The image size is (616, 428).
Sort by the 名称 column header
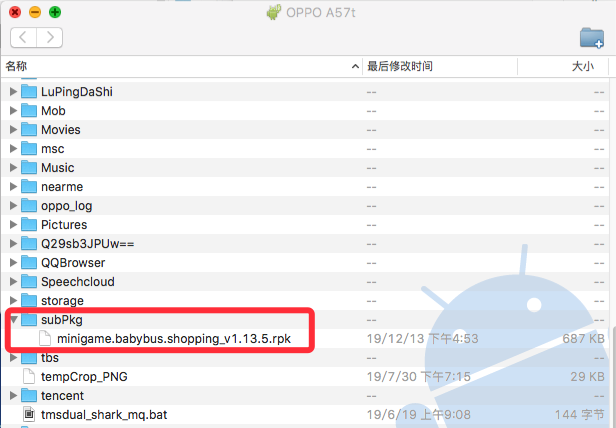pyautogui.click(x=182, y=66)
